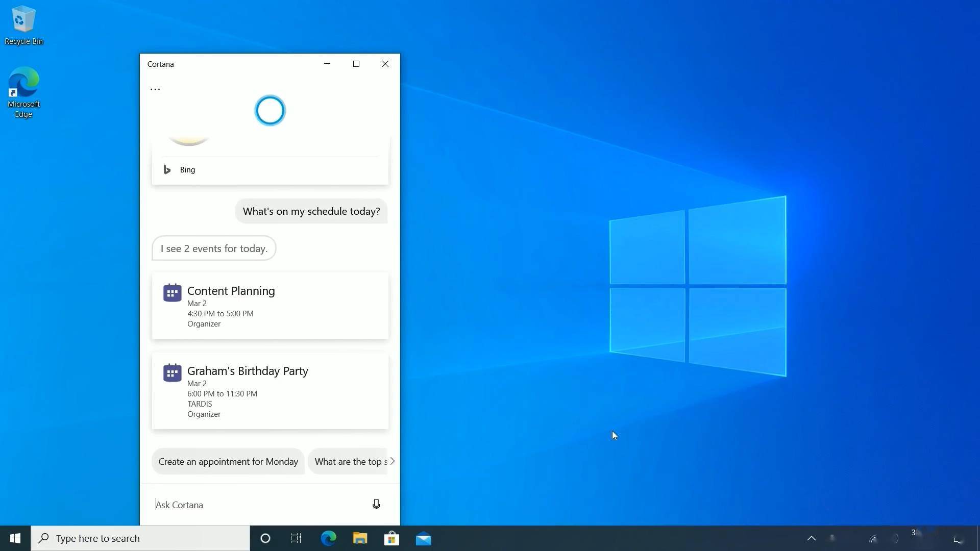Image resolution: width=980 pixels, height=551 pixels.
Task: Click the Bing logo icon
Action: (x=167, y=169)
